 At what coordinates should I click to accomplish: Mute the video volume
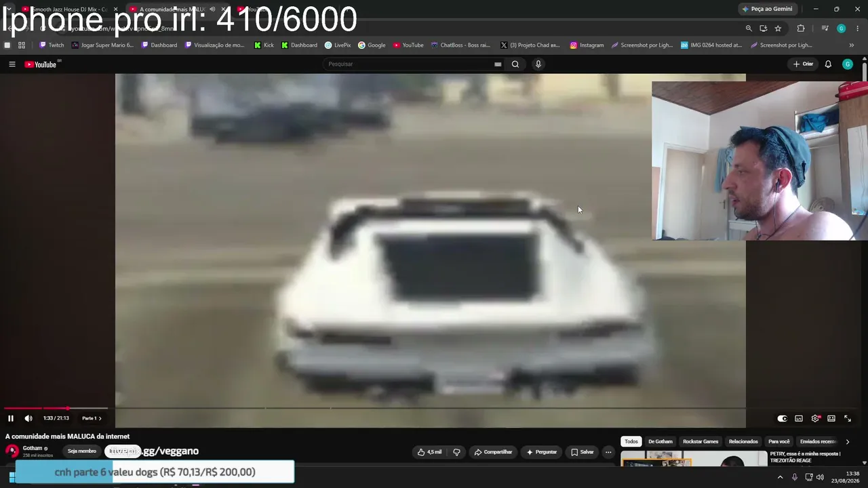click(28, 418)
